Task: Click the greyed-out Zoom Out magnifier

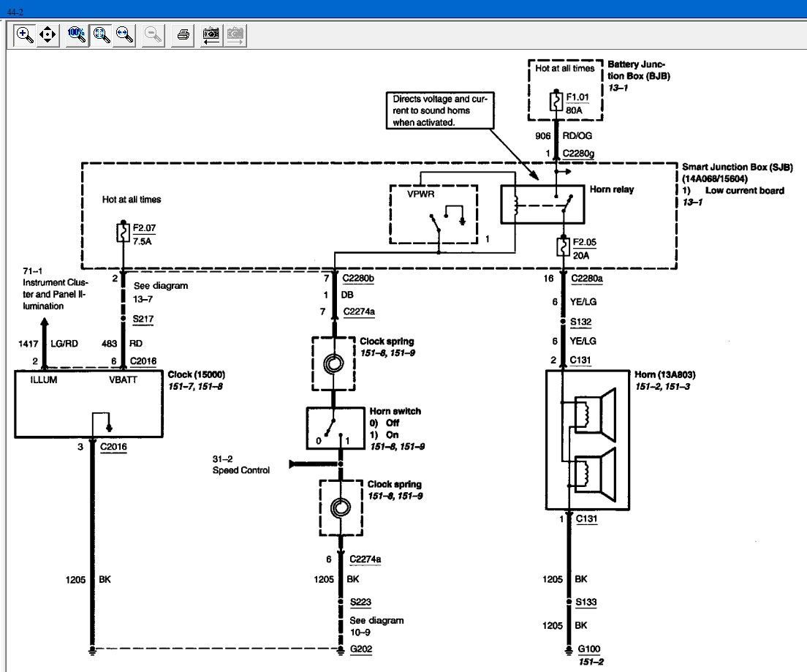Action: coord(154,34)
